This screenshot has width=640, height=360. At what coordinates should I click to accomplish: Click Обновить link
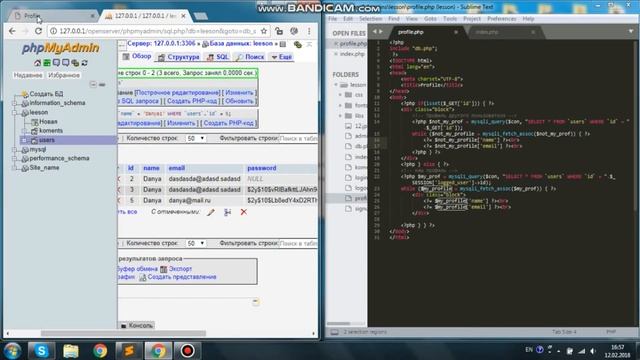click(239, 101)
